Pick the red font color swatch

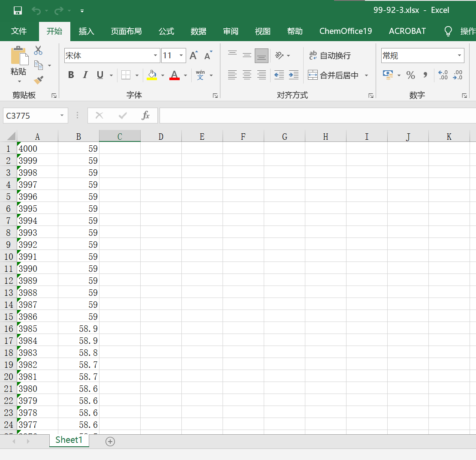[x=174, y=78]
